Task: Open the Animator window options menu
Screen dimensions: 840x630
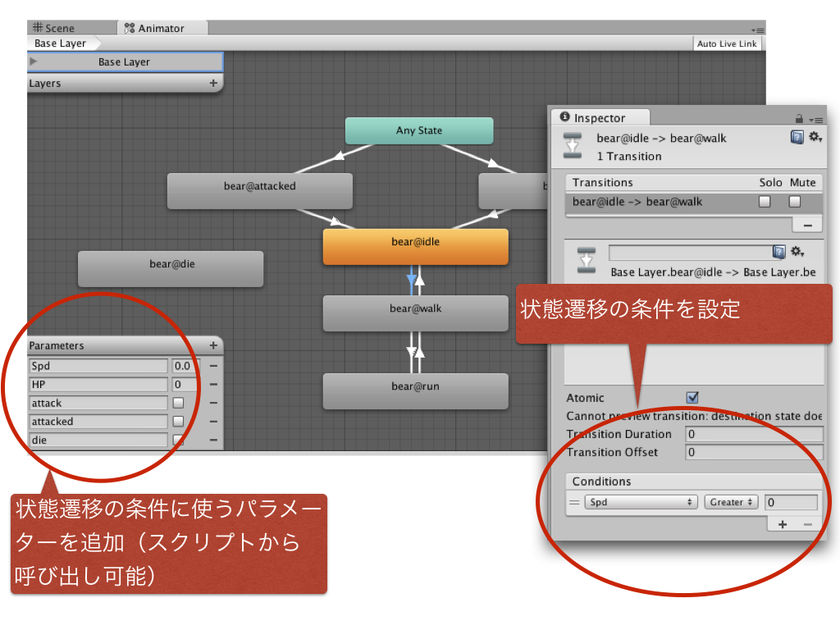Action: pyautogui.click(x=757, y=30)
